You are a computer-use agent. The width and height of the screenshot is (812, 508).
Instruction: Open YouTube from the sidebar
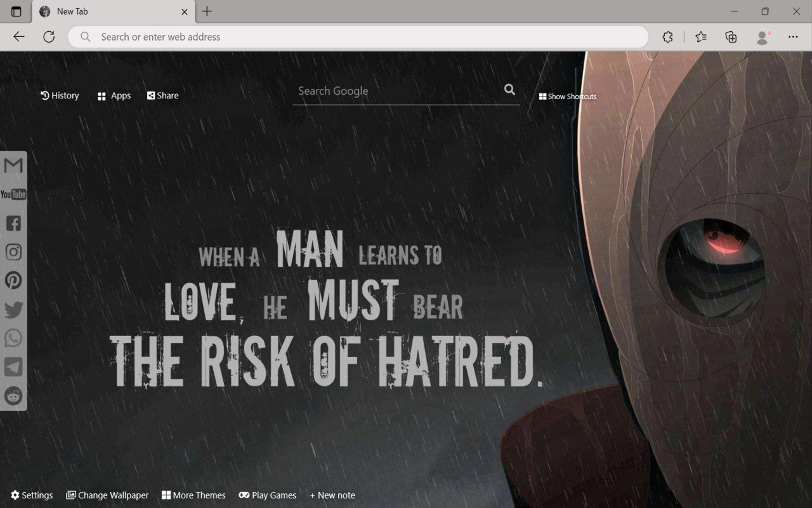tap(13, 194)
